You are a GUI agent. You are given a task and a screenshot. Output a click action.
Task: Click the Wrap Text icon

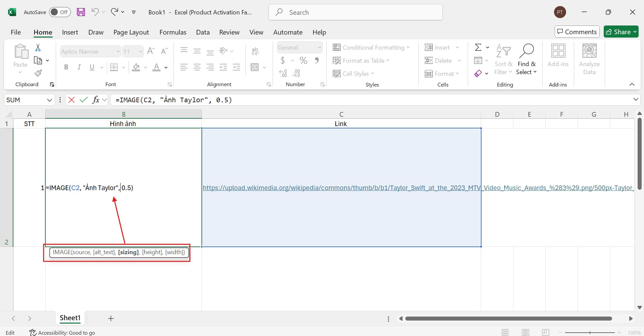point(255,51)
